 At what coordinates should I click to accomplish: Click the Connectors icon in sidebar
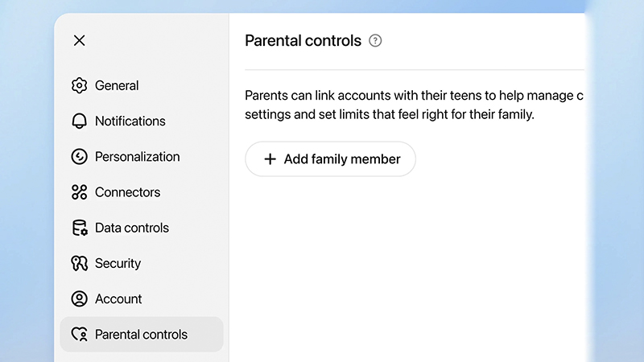(x=79, y=192)
